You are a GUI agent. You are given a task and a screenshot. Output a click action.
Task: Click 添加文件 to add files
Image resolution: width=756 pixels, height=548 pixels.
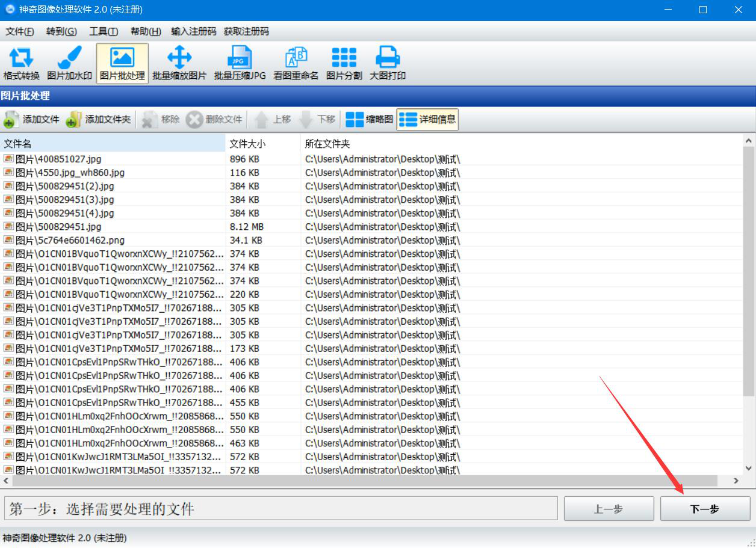pos(32,120)
